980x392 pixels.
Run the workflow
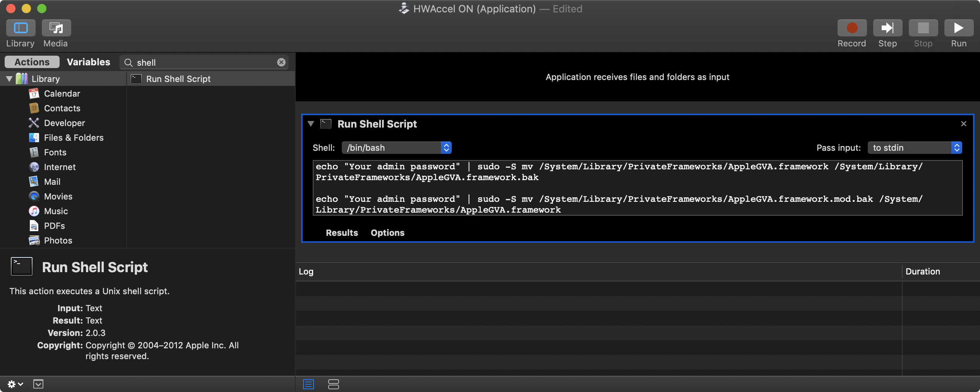click(x=959, y=28)
